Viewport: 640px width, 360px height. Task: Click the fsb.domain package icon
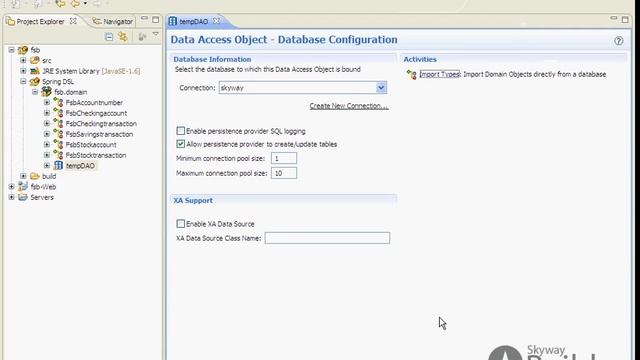tap(47, 92)
